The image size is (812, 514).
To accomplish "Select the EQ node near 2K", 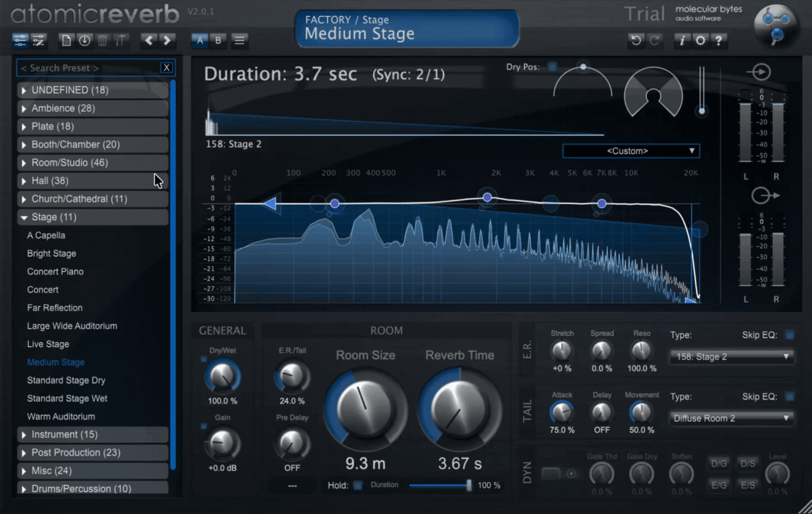I will tap(487, 197).
